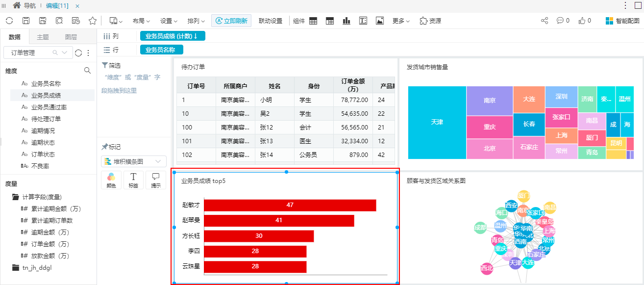Insert a table component icon
This screenshot has height=285, width=644.
(313, 21)
